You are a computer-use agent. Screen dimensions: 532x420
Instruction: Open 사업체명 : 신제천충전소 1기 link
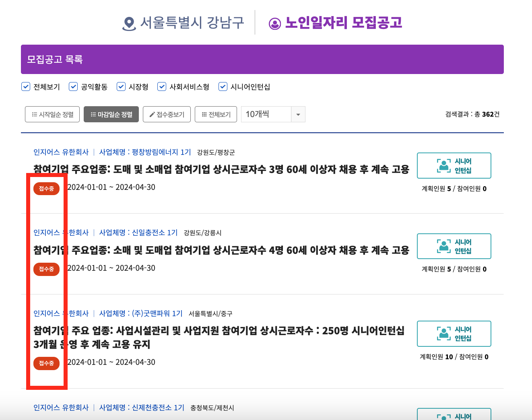(x=142, y=408)
